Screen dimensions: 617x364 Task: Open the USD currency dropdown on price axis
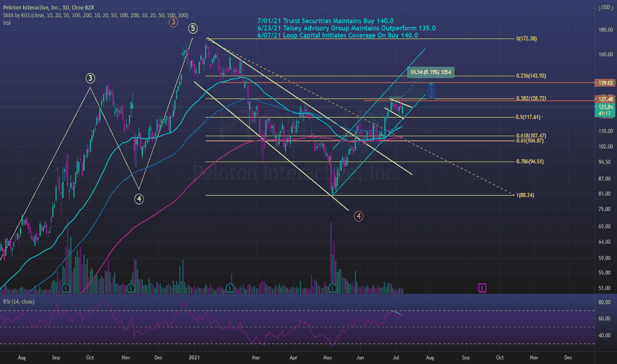(x=606, y=7)
